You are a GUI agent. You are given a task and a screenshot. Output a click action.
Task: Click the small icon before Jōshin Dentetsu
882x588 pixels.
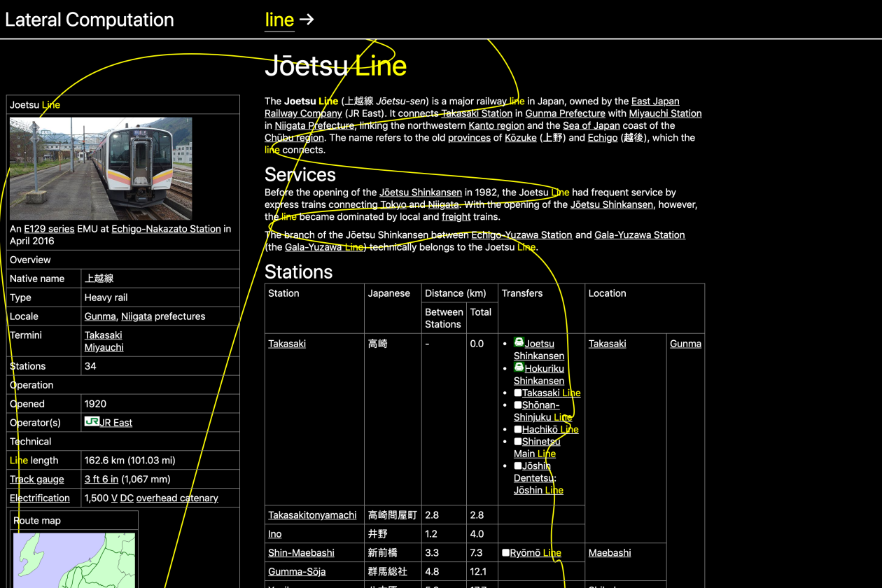pyautogui.click(x=518, y=465)
